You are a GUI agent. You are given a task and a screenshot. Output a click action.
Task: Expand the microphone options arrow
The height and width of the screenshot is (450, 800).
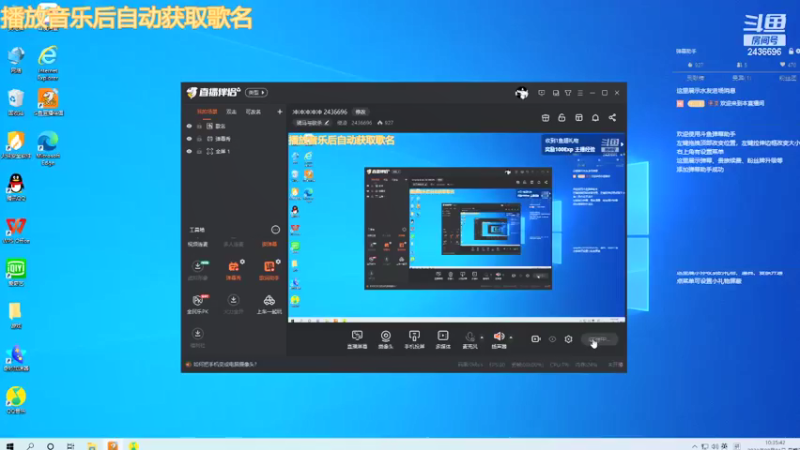point(482,337)
